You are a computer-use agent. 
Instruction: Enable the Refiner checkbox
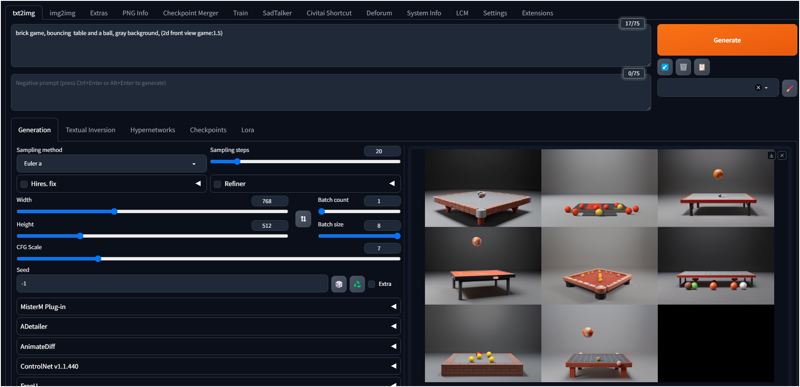pyautogui.click(x=218, y=184)
